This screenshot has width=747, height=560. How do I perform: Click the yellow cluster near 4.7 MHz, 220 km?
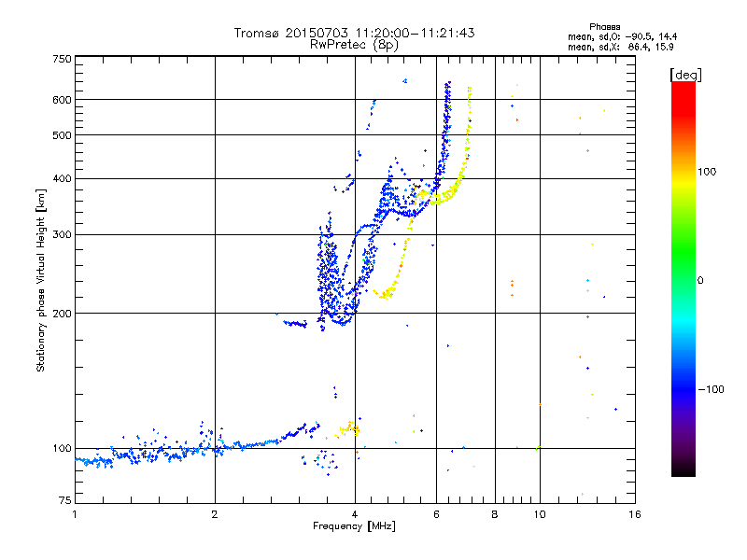pos(385,294)
